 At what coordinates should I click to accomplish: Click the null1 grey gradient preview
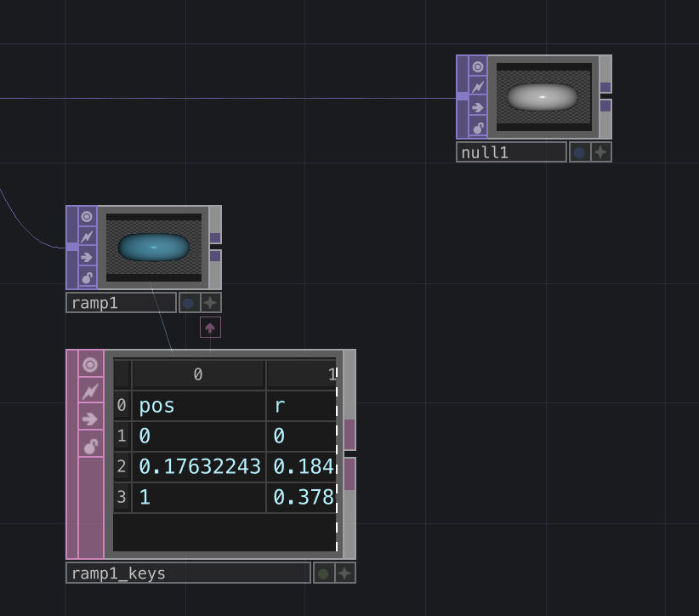coord(543,97)
